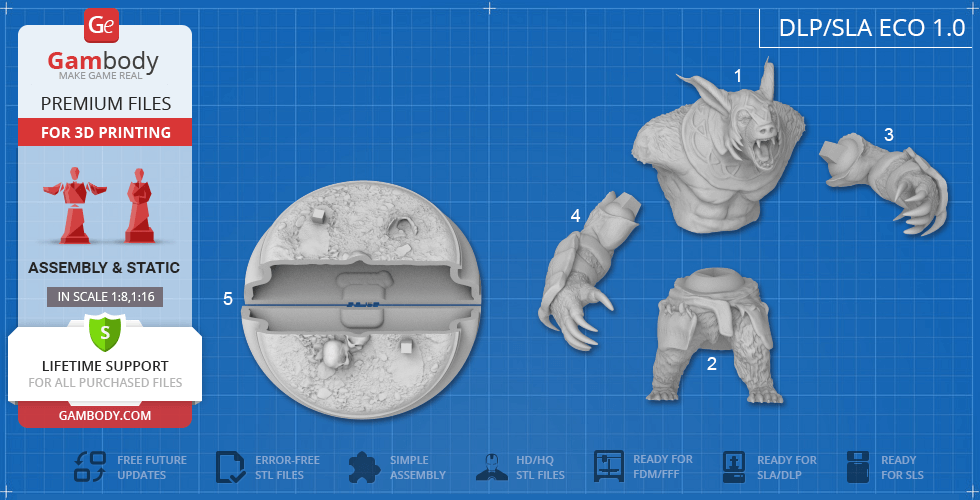
Task: Click the ERROR-FREE STL FILES text
Action: coord(287,468)
